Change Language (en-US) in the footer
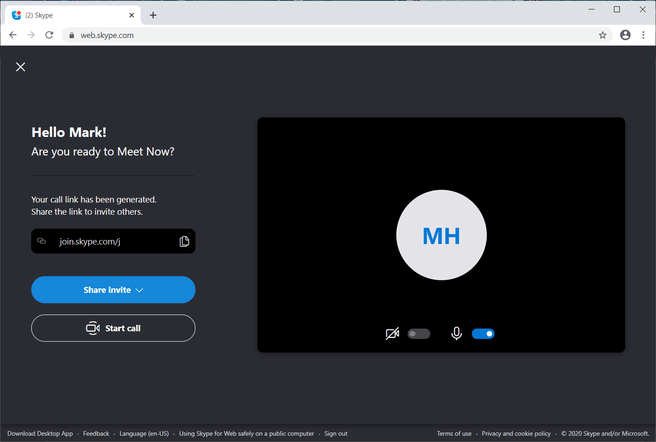 point(144,434)
